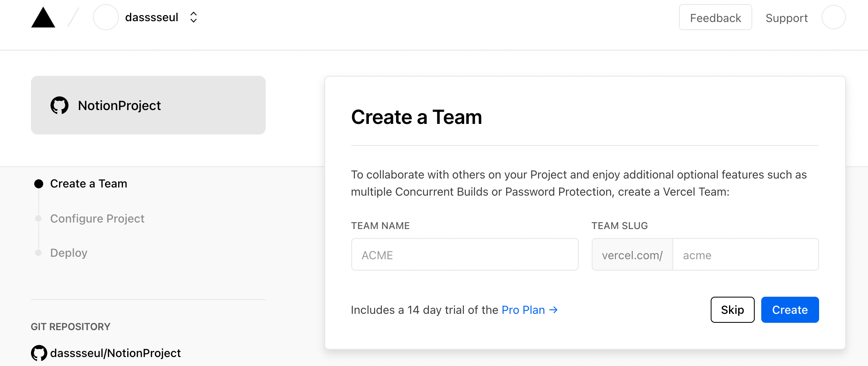Screen dimensions: 868x366
Task: Open the Feedback button
Action: tap(715, 18)
